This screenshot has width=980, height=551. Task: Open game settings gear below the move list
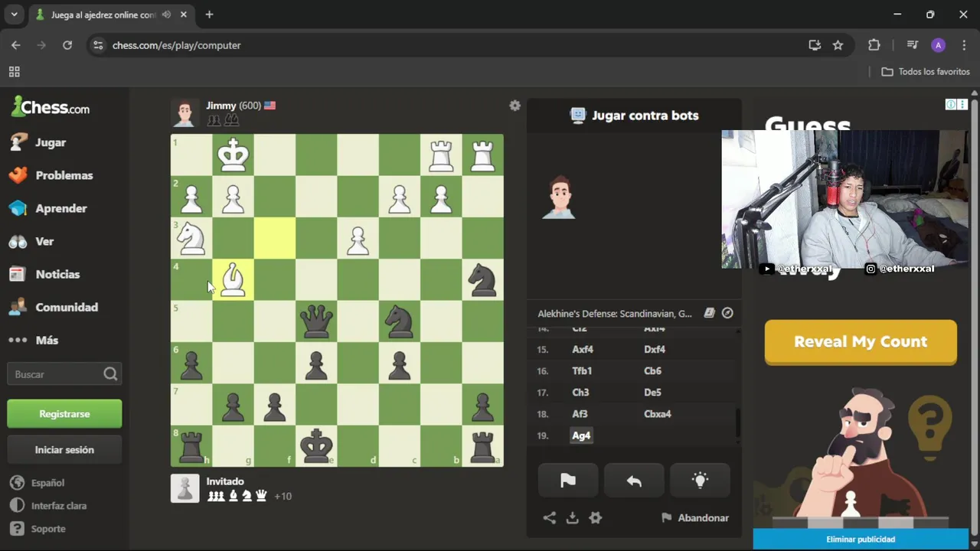595,518
